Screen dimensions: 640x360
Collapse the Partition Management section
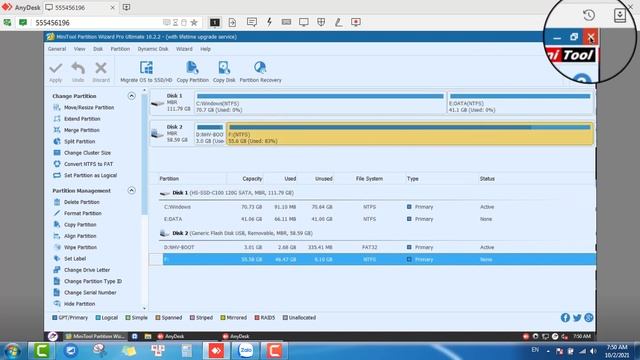(131, 191)
